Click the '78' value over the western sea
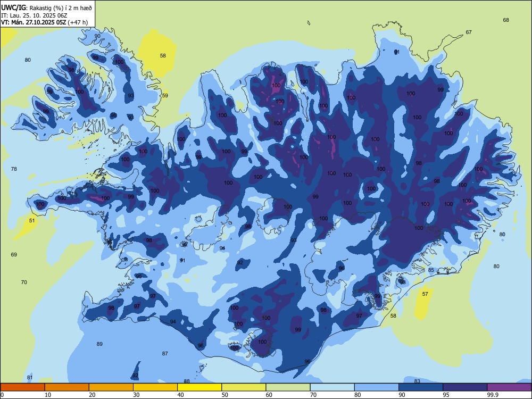This screenshot has height=399, width=532. [x=14, y=169]
